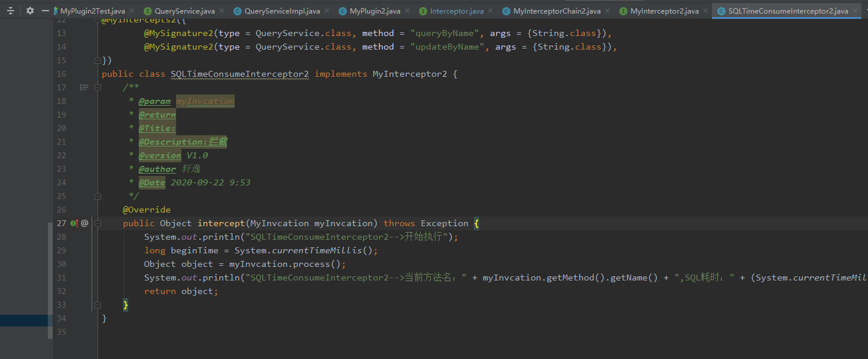The height and width of the screenshot is (359, 868).
Task: Click MyInterceptor2 after the implements keyword
Action: pos(409,74)
